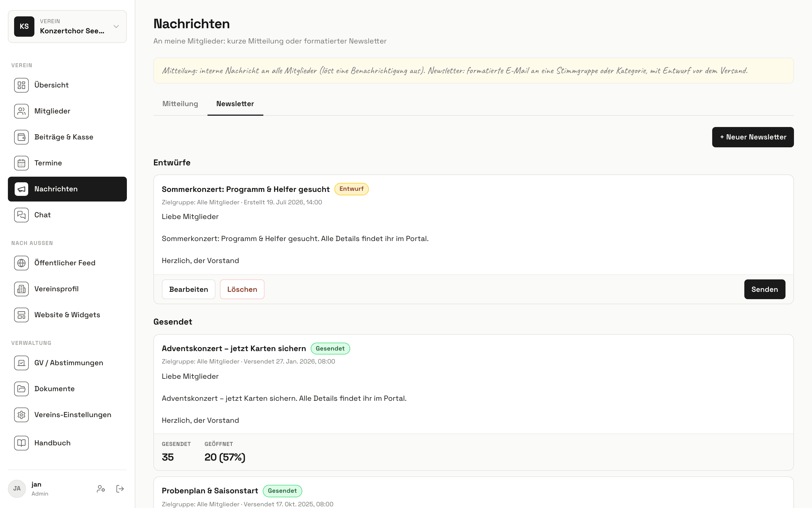
Task: Click the title 'Sommerkonzert: Programm & Helfer gesucht'
Action: point(246,189)
